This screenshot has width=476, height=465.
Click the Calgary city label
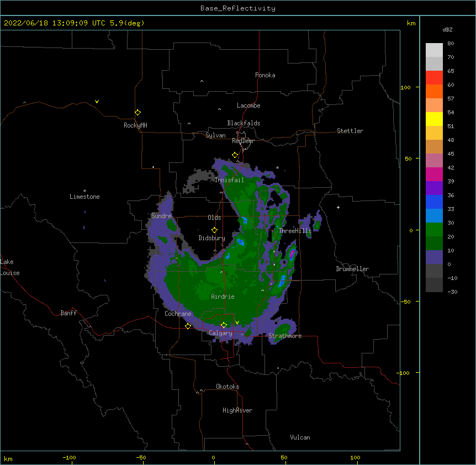pos(221,333)
